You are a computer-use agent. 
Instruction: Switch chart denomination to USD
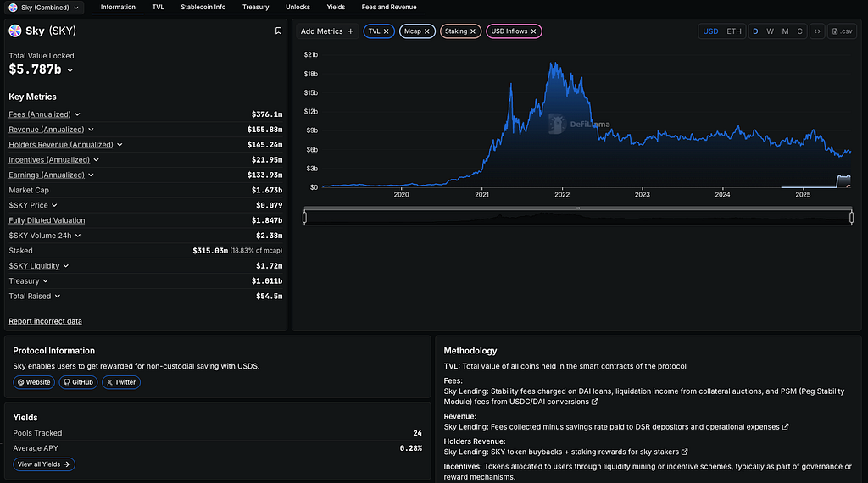coord(710,31)
